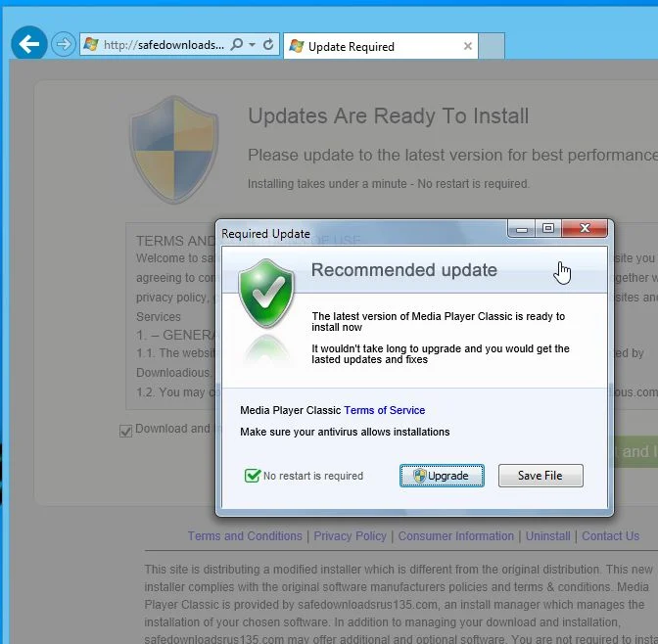The width and height of the screenshot is (658, 644).
Task: Click the URL field showing safedownloads
Action: (x=164, y=44)
